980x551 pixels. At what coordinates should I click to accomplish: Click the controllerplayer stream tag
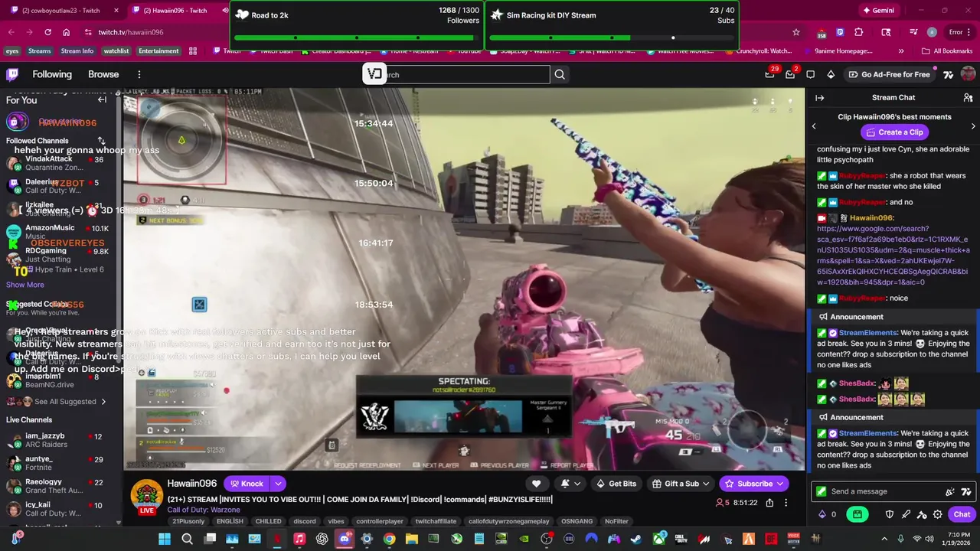click(x=380, y=521)
